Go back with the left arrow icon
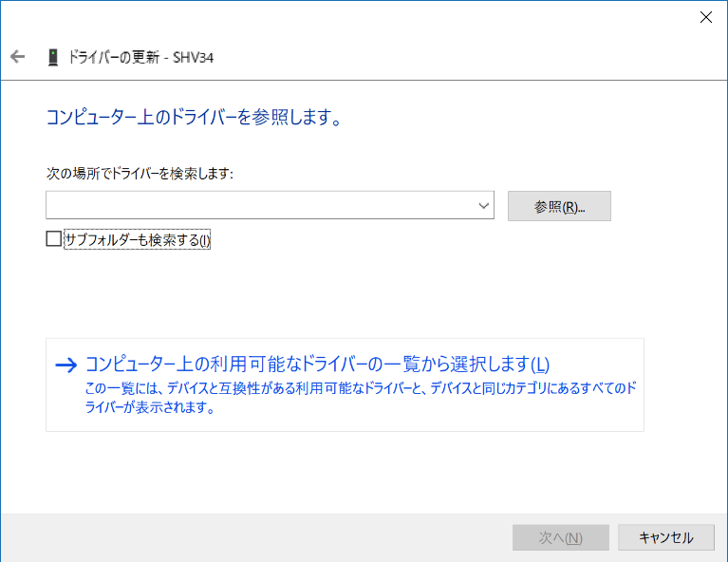Viewport: 728px width, 562px height. point(18,57)
